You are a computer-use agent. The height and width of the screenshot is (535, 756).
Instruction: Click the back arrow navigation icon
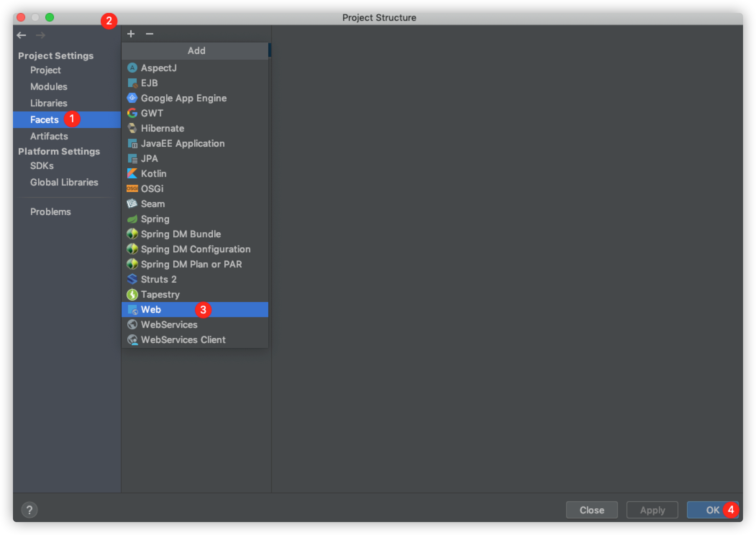tap(22, 35)
